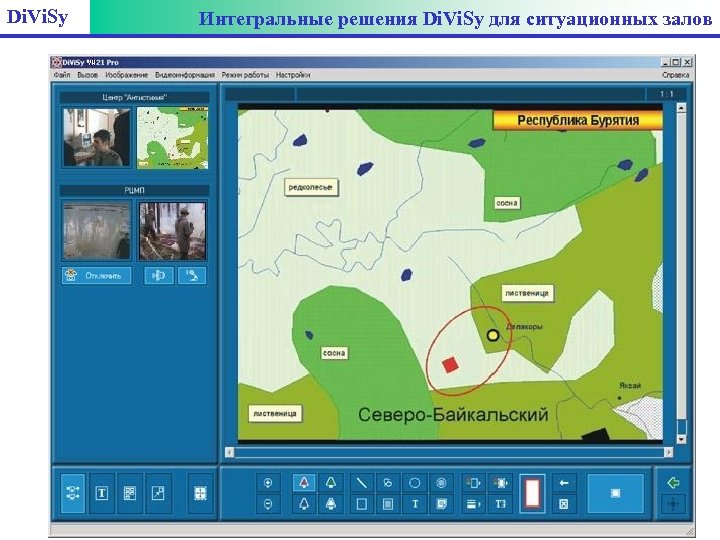Open the Вызов menu
This screenshot has width=720, height=540.
tap(87, 74)
